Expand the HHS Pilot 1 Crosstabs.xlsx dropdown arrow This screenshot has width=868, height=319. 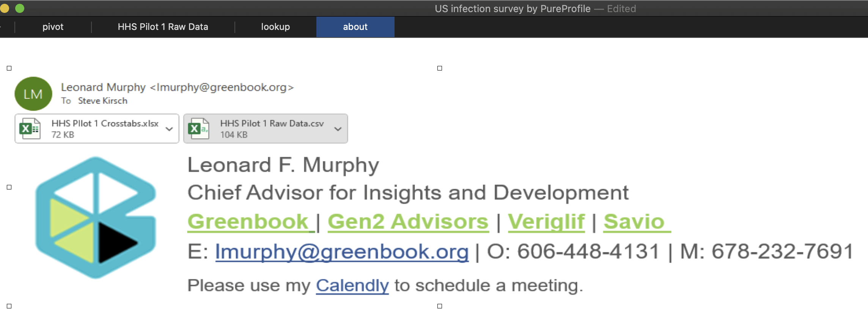169,129
